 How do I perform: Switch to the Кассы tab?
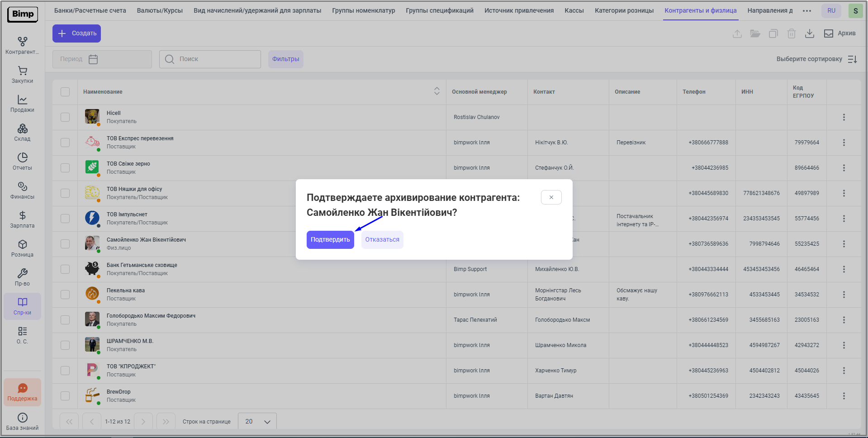(x=574, y=10)
